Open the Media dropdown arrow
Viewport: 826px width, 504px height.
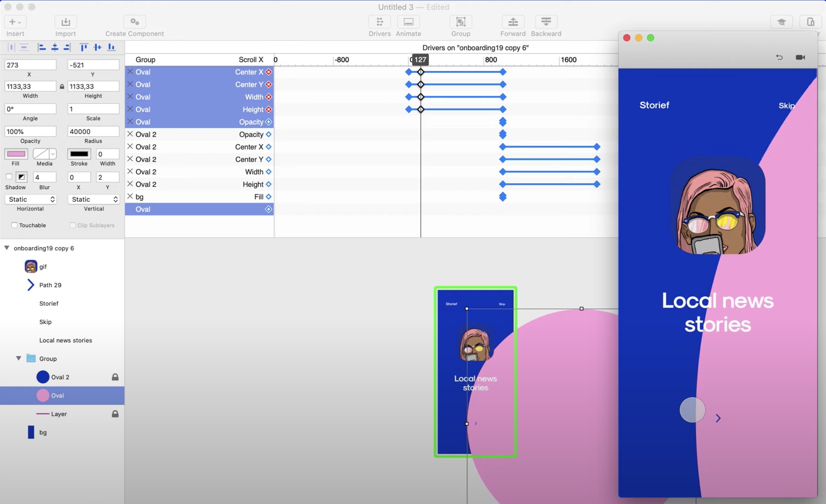pos(53,154)
